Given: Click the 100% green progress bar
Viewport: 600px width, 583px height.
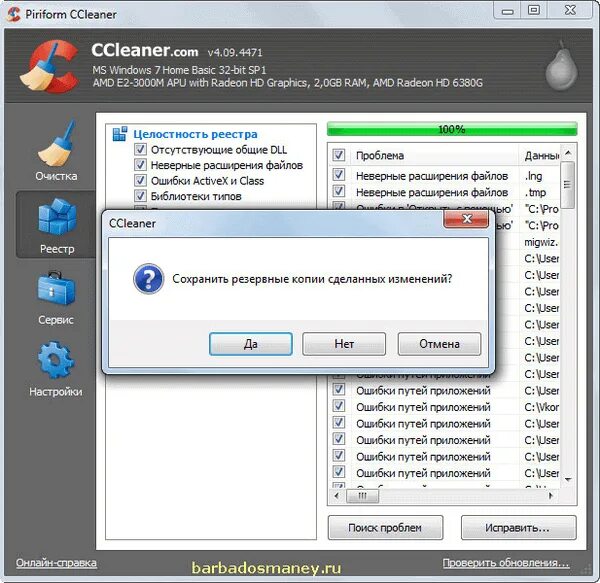Looking at the screenshot, I should 452,129.
